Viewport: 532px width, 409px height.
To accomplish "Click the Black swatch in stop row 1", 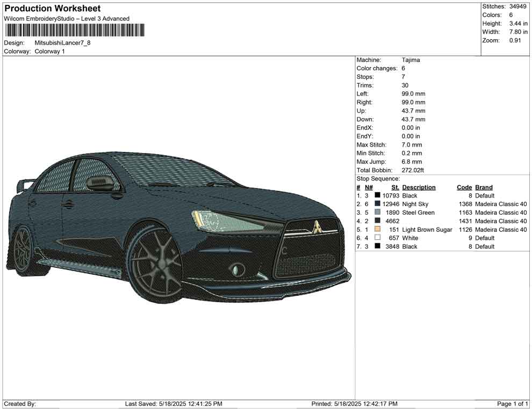I will pyautogui.click(x=378, y=196).
